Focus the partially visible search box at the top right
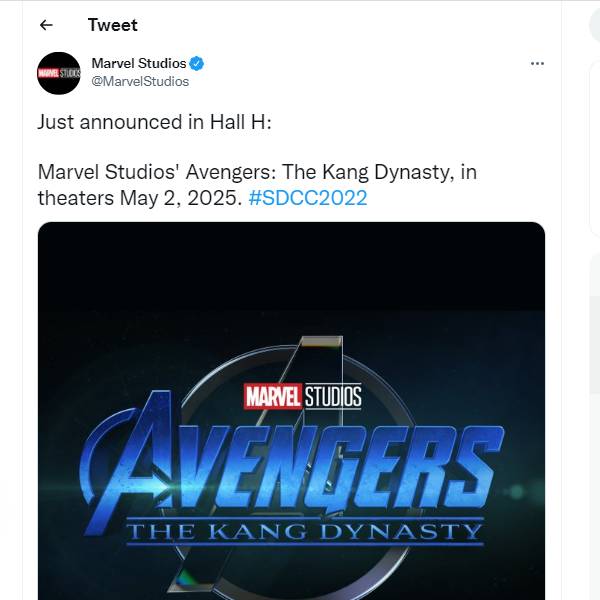The width and height of the screenshot is (600, 600). pos(594,25)
